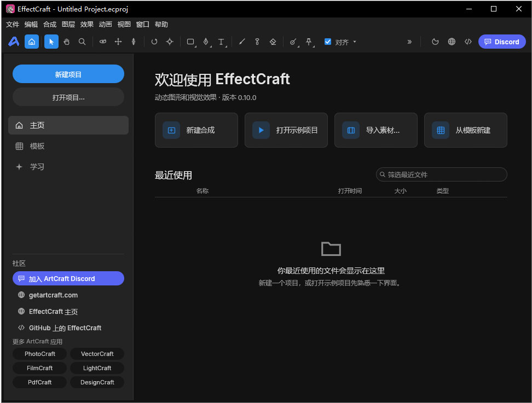
Task: Open the 文件 menu
Action: [x=13, y=25]
